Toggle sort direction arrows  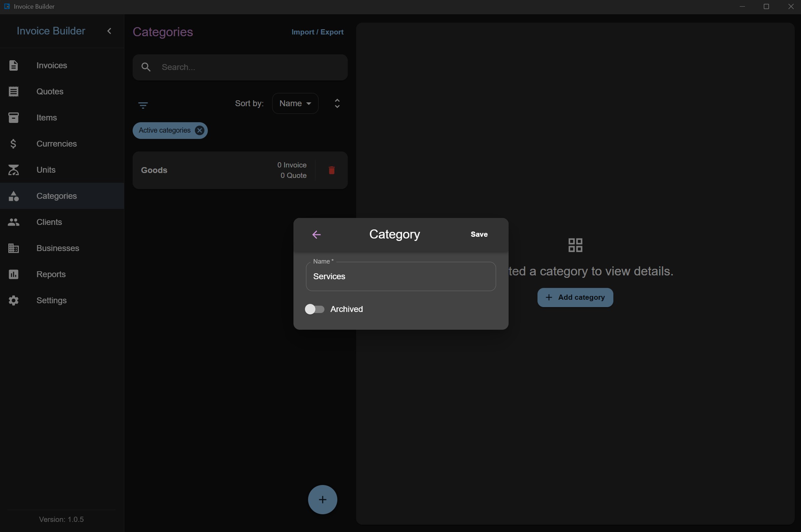(337, 103)
